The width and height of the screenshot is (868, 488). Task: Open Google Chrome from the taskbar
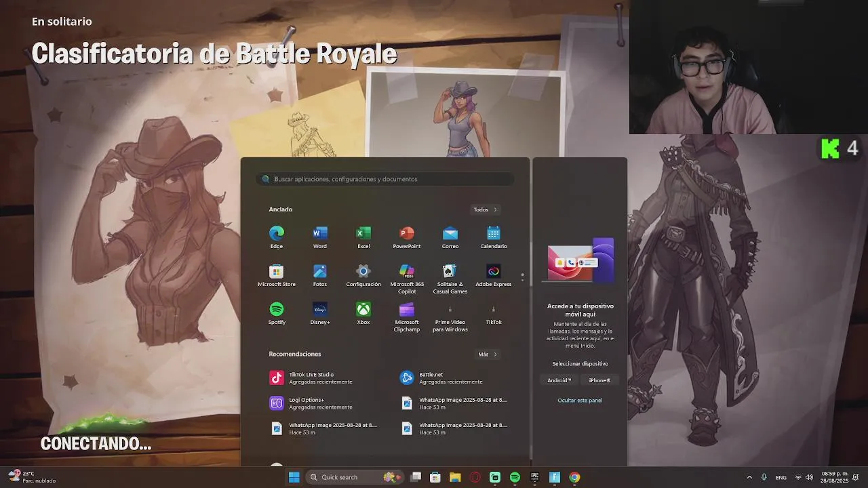pyautogui.click(x=574, y=477)
